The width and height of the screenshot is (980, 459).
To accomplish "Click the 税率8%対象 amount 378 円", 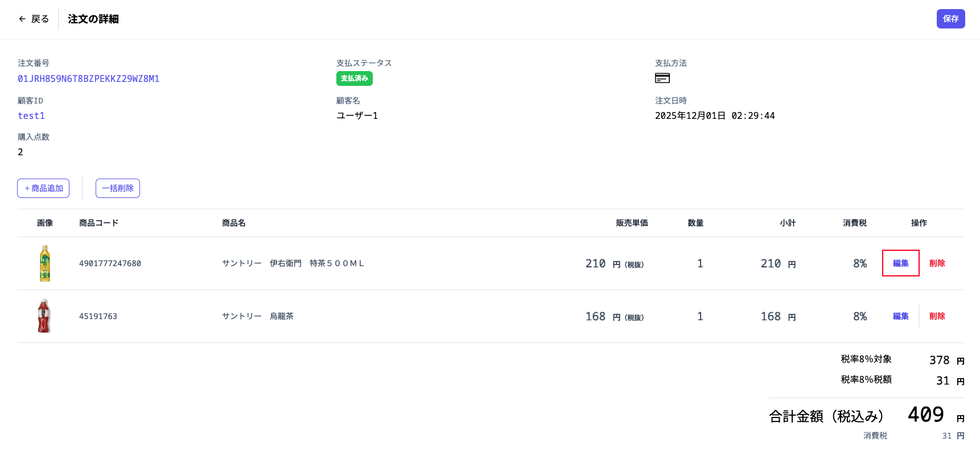I will [x=947, y=360].
